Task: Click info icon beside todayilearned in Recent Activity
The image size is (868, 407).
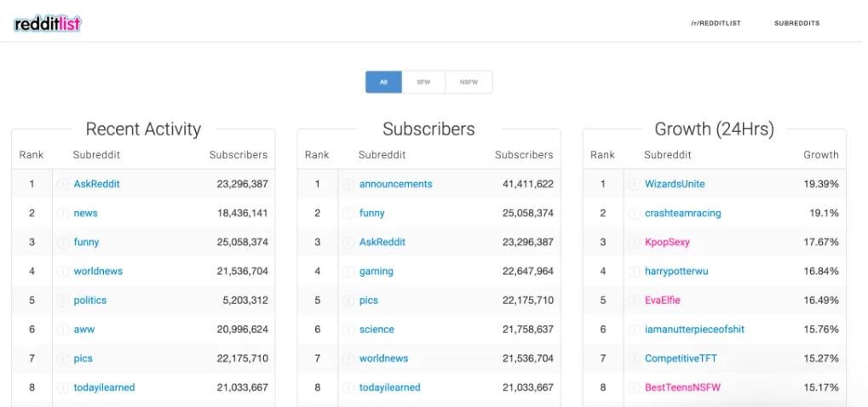Action: [63, 387]
